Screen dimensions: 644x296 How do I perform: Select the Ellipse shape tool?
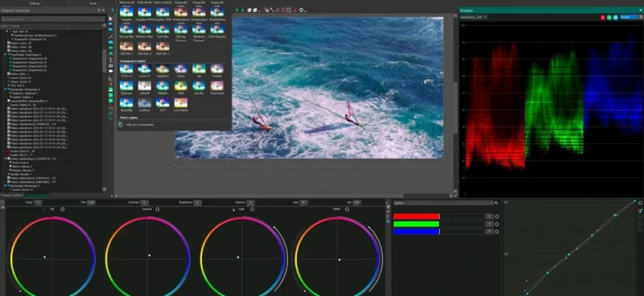(x=110, y=47)
